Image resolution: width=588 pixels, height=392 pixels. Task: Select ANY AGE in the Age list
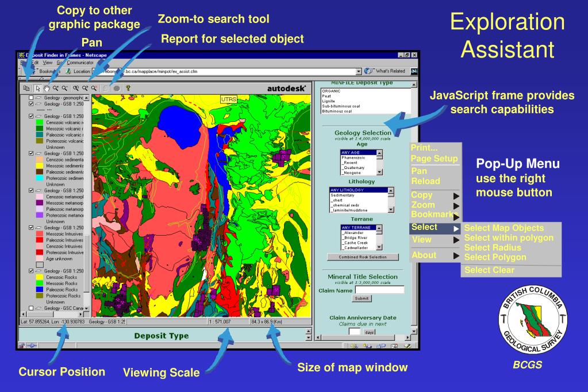(x=359, y=153)
